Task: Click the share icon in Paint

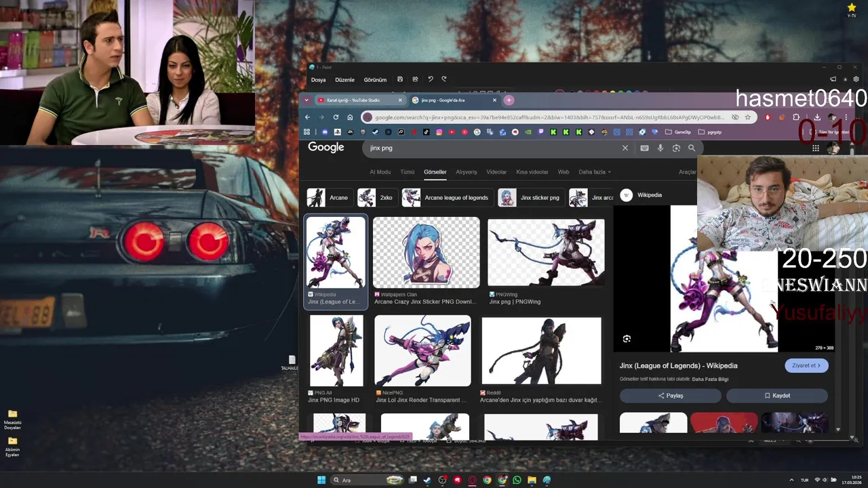Action: point(415,79)
